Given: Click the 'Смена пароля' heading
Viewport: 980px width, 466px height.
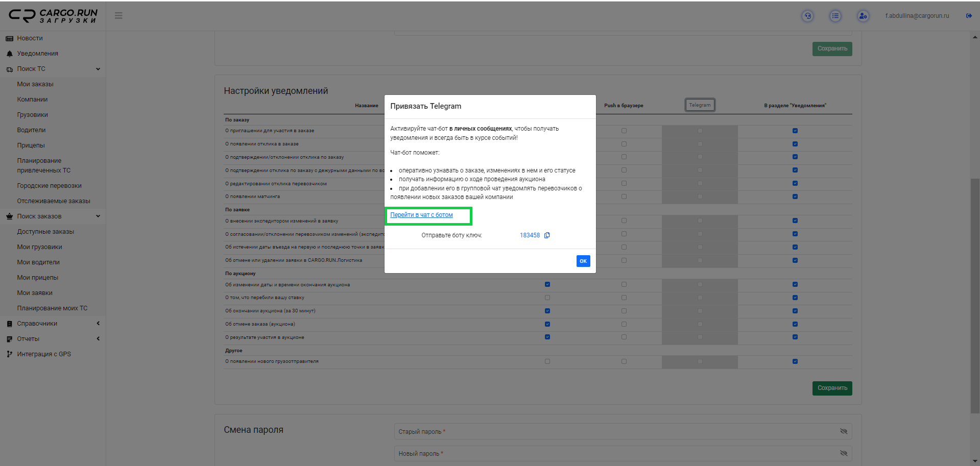Looking at the screenshot, I should 253,430.
